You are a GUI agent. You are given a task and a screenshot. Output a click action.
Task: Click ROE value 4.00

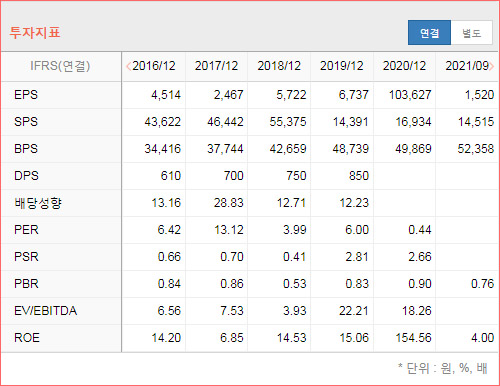tap(482, 338)
